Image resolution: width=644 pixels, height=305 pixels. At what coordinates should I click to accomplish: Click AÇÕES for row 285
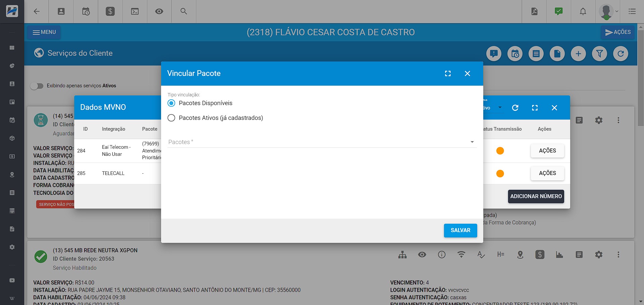[x=547, y=173]
